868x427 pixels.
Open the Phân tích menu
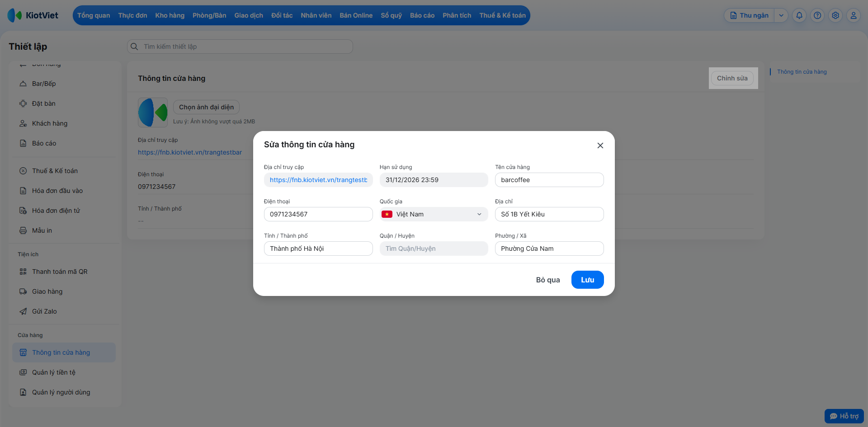457,15
